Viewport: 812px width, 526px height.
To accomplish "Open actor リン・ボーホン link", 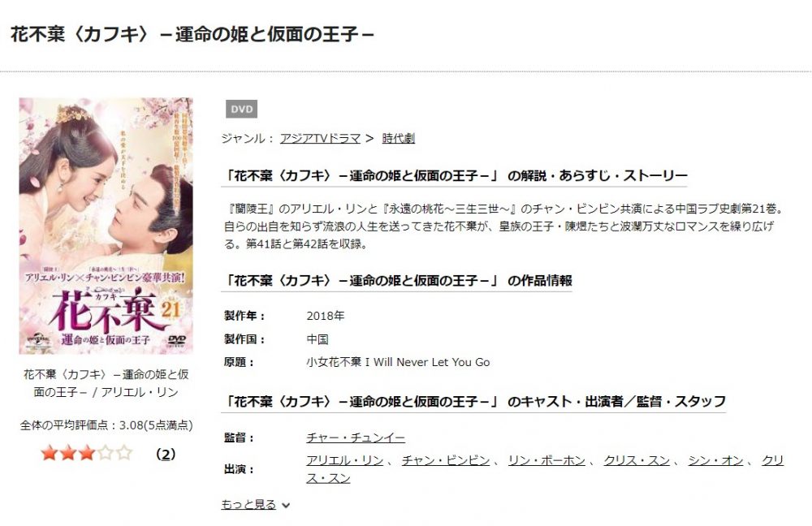I will [546, 460].
